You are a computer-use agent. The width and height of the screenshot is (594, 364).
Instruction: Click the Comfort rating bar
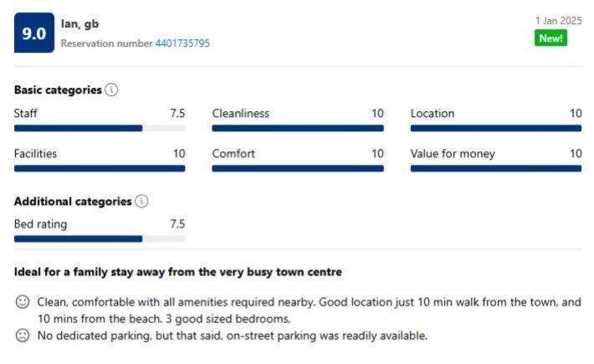(x=298, y=168)
